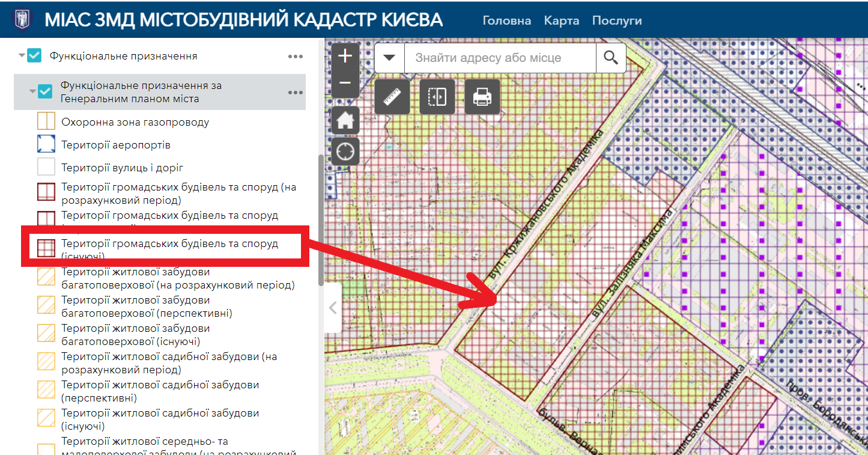Click swatch for багатоповерхової (перспективні)
The image size is (868, 455).
pyautogui.click(x=46, y=305)
